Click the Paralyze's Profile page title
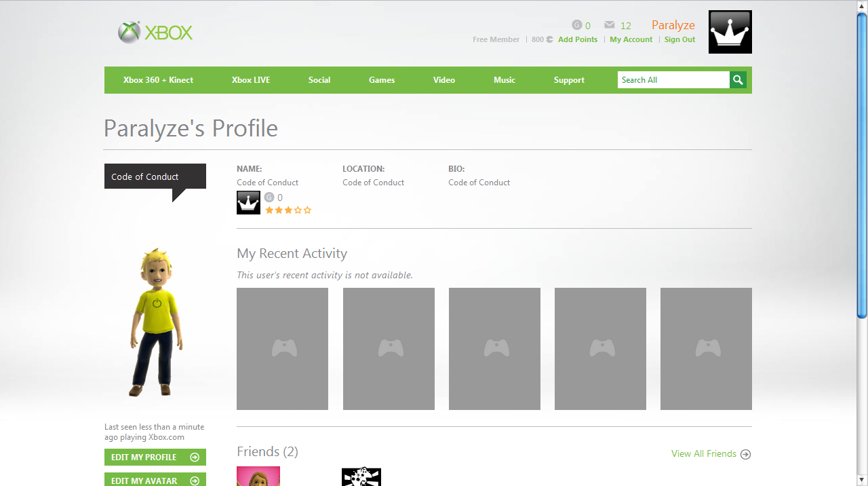 click(191, 128)
